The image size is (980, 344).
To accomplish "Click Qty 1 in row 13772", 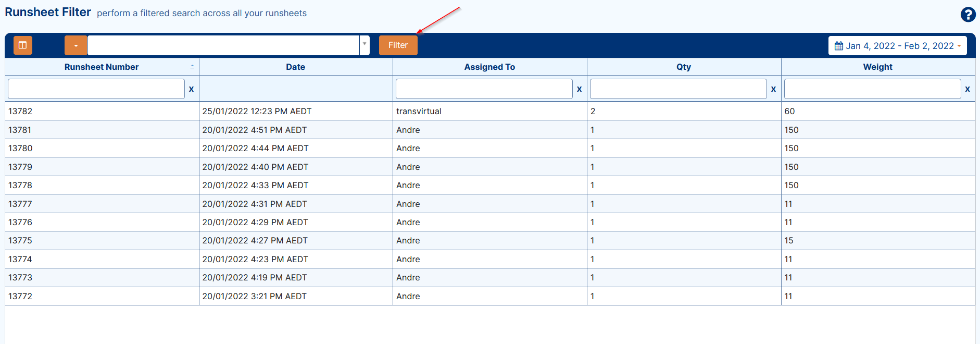I will pyautogui.click(x=592, y=296).
